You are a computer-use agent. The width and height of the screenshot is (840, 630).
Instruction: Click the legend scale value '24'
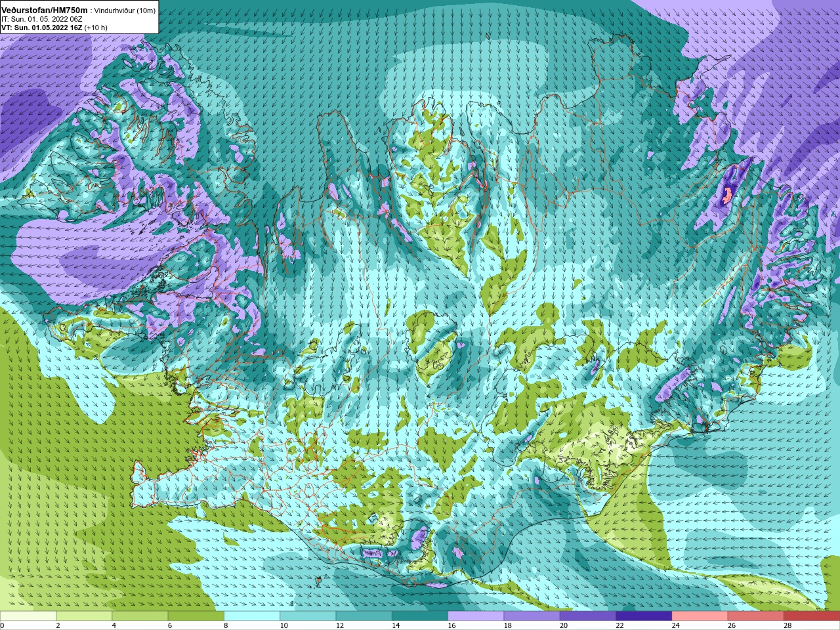tap(675, 625)
